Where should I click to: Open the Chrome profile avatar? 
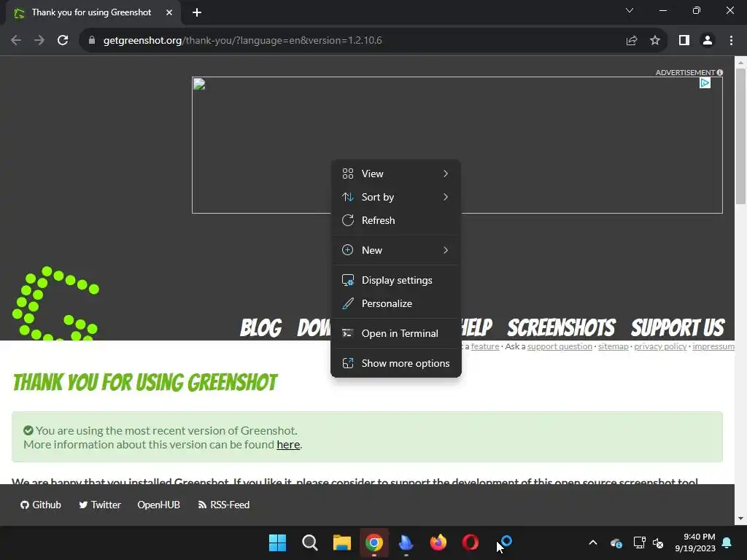coord(708,41)
